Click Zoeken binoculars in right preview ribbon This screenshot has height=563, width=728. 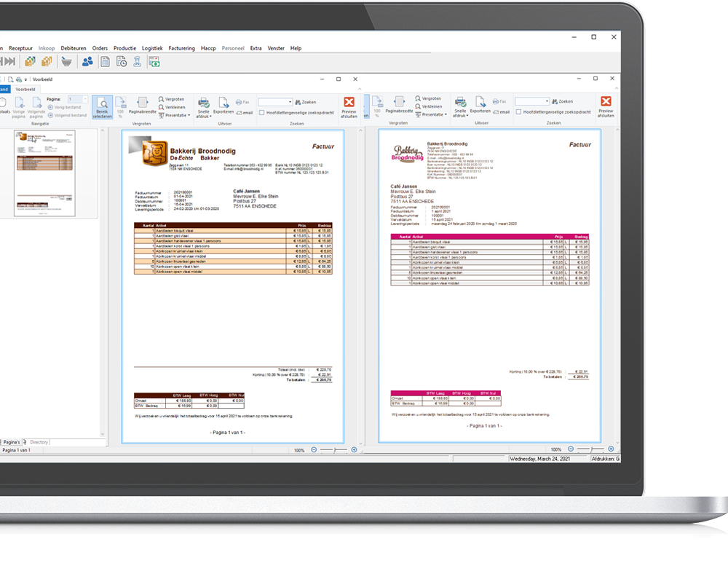(x=562, y=101)
